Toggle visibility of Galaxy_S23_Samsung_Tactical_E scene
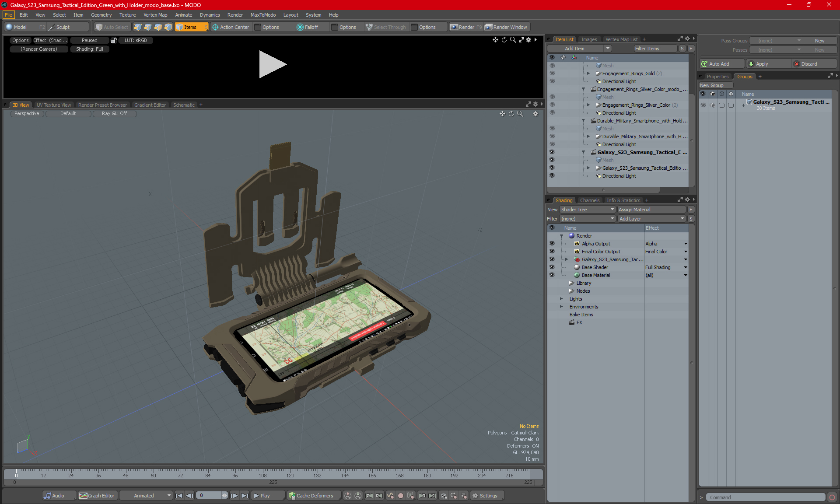 coord(552,152)
